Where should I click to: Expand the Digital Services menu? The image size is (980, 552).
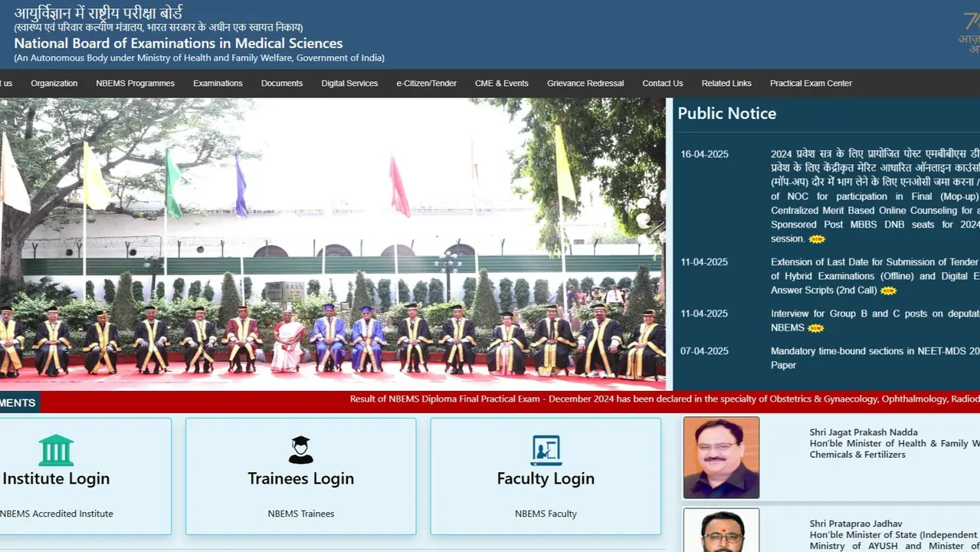(349, 83)
